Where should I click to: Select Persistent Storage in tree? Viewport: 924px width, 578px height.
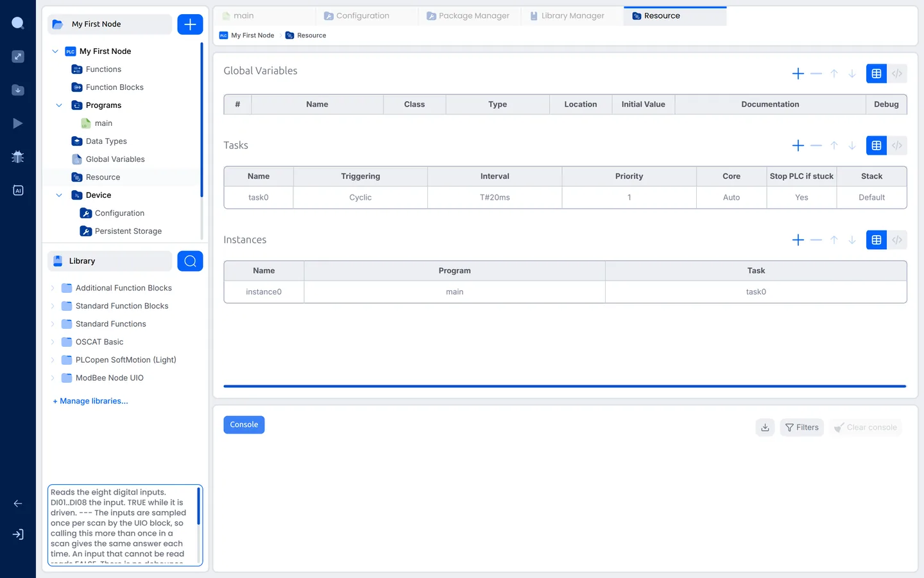click(121, 231)
